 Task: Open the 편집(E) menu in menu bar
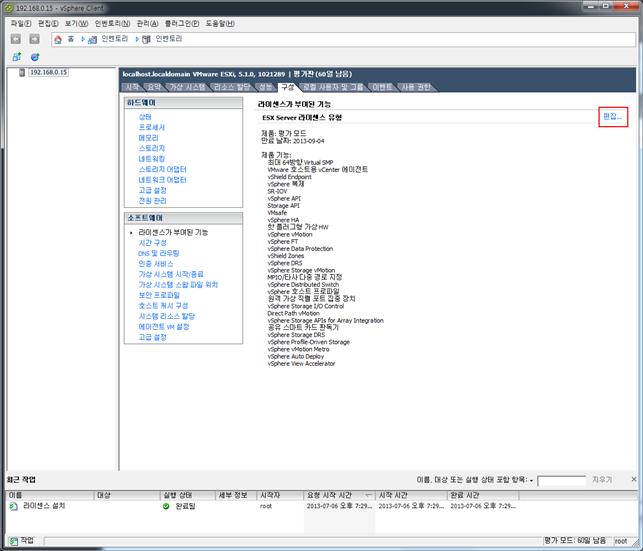coord(48,24)
